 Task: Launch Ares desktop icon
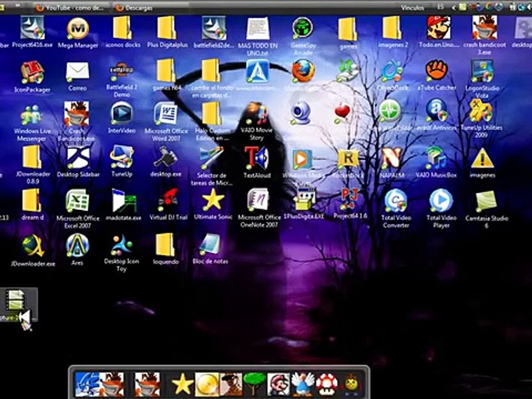pyautogui.click(x=78, y=245)
